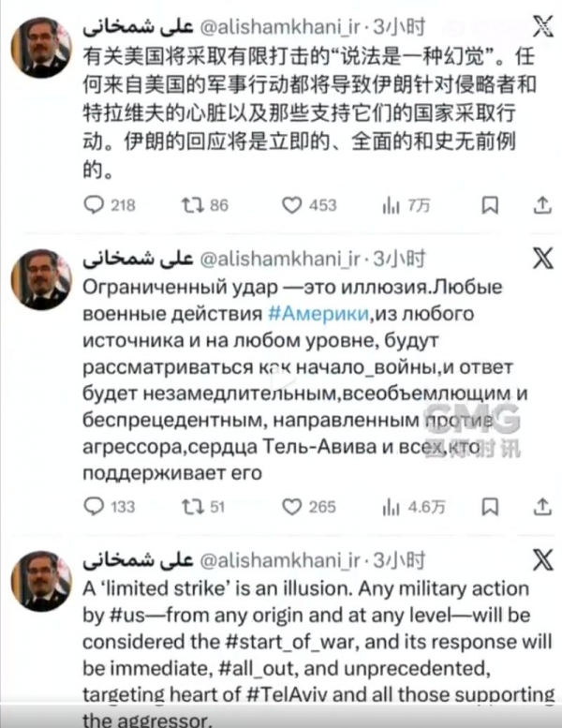Like the Russian tweet with 265 likes
This screenshot has width=562, height=728.
click(293, 507)
